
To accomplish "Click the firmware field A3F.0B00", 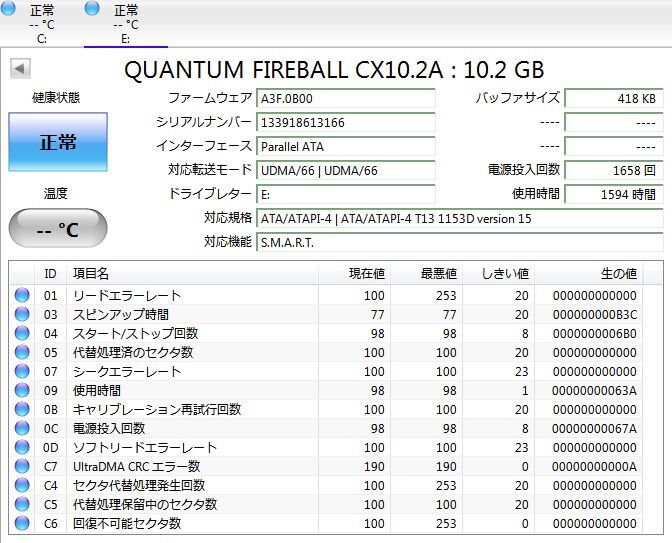I will click(346, 99).
